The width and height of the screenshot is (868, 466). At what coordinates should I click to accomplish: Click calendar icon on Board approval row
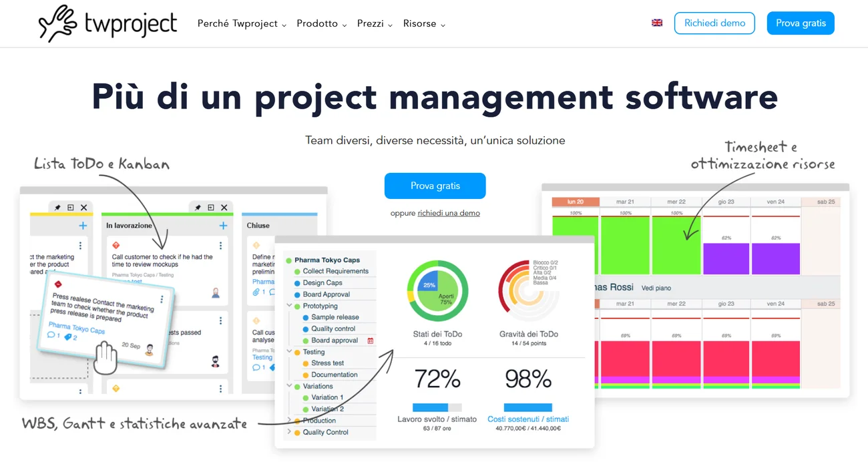[371, 340]
